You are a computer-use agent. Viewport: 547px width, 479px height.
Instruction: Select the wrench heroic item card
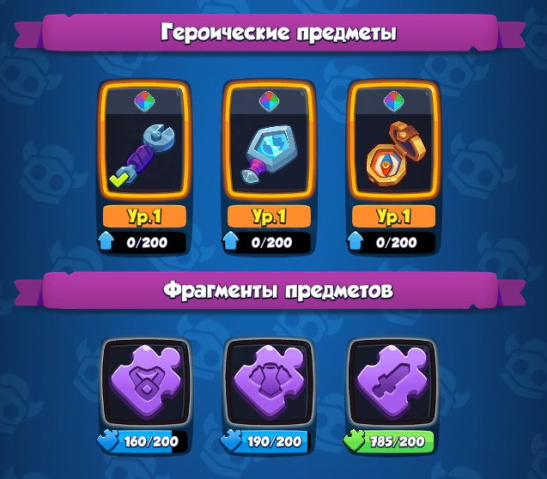pos(145,140)
